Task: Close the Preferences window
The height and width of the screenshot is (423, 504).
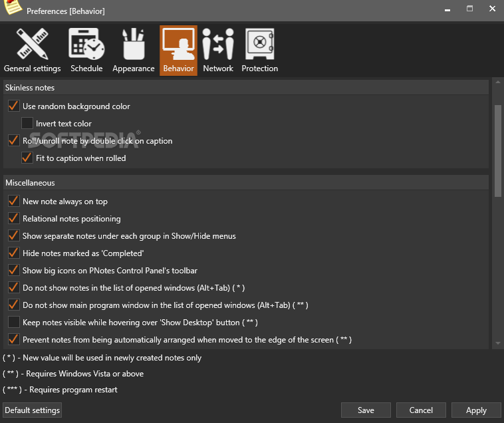Action: coord(492,9)
